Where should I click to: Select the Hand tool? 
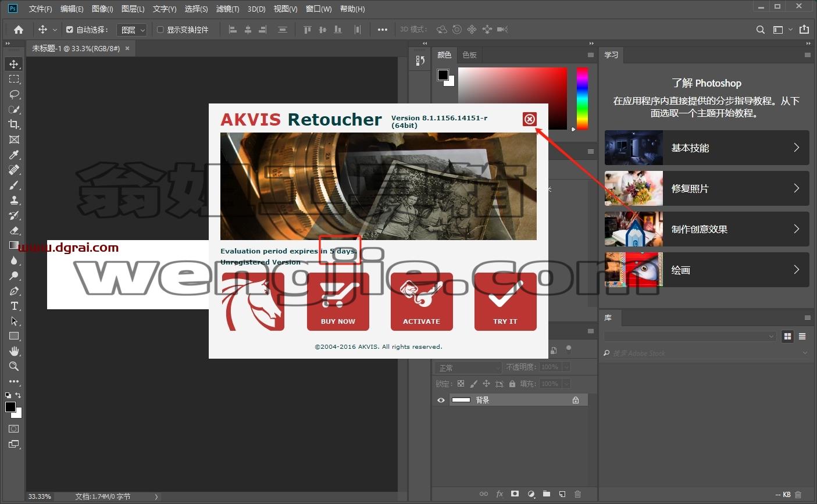click(14, 351)
